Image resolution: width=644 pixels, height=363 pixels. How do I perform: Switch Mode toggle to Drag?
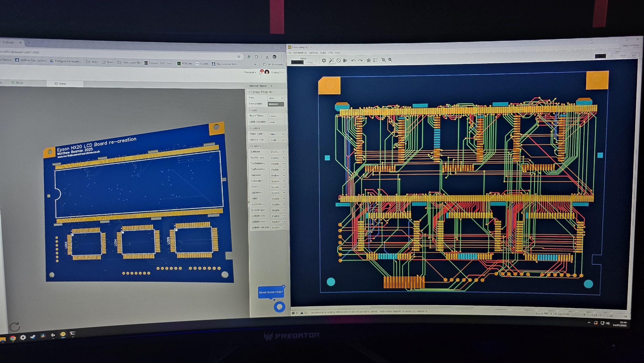click(310, 62)
